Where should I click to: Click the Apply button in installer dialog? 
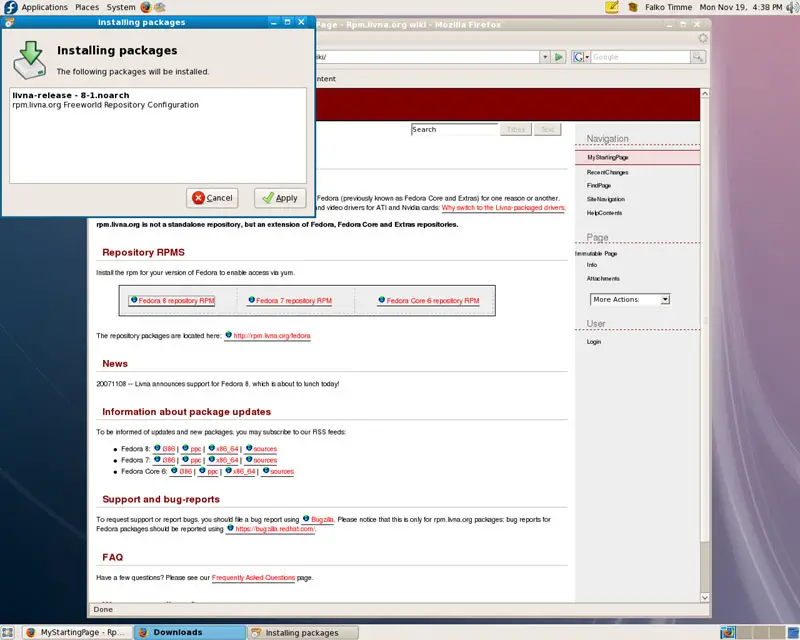coord(280,198)
